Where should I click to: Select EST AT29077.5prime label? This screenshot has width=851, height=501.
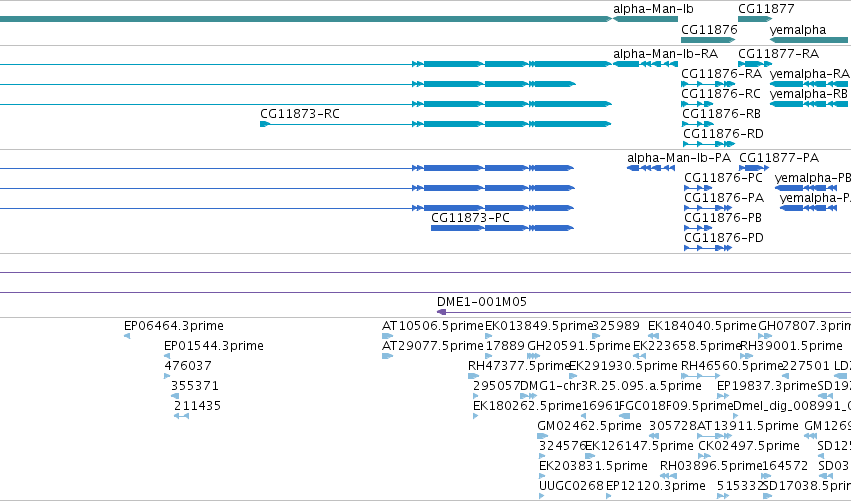(x=433, y=346)
